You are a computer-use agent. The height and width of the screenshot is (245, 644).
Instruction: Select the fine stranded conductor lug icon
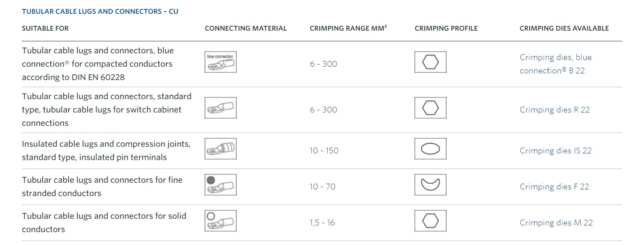click(221, 185)
